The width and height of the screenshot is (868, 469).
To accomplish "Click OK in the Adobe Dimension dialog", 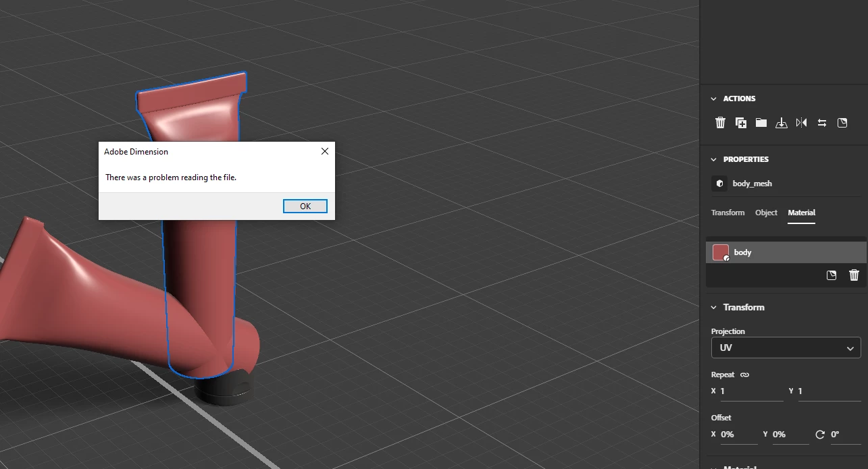I will [x=305, y=206].
